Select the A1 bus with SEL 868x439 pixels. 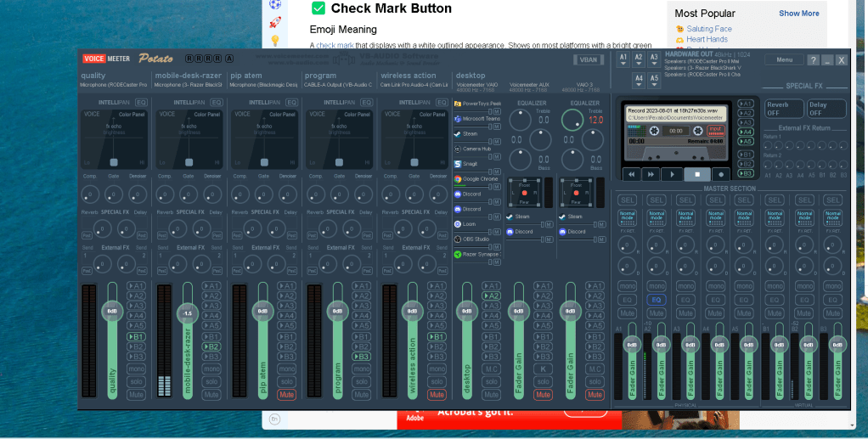tap(627, 200)
